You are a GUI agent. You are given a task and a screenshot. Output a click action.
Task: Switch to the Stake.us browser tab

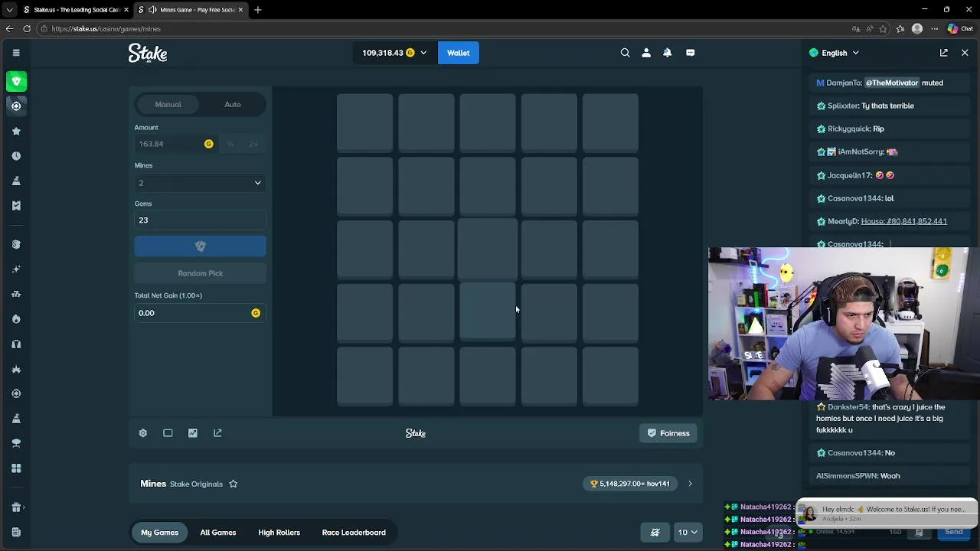pos(75,10)
